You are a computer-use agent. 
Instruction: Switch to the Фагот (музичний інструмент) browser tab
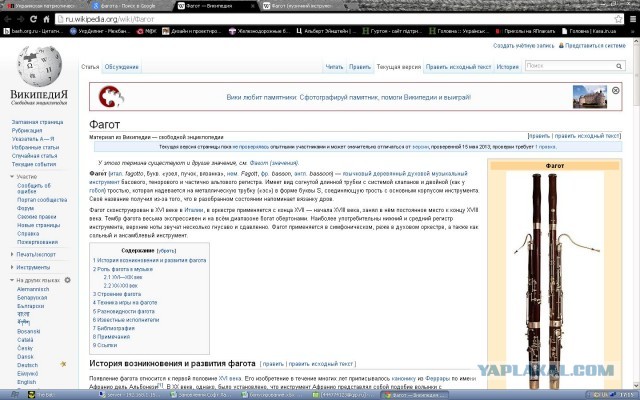(300, 6)
